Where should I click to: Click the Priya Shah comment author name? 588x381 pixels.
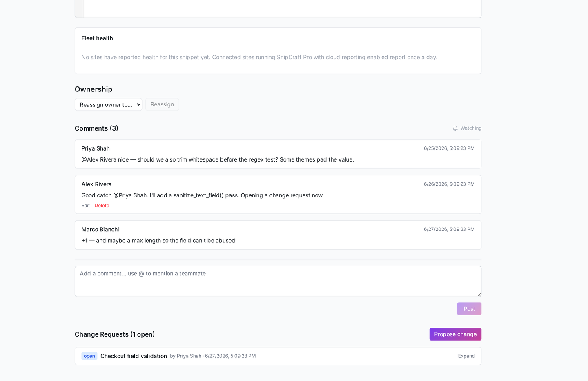click(96, 148)
